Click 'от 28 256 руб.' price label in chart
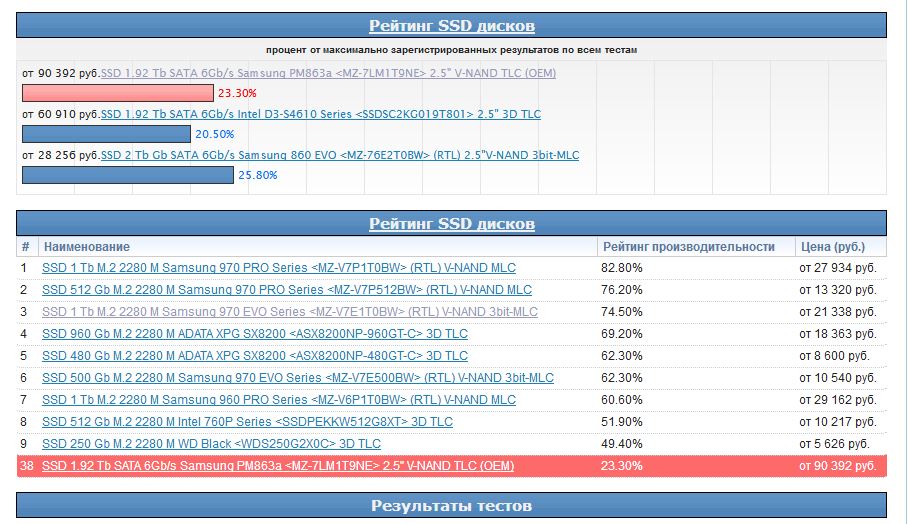Viewport: 908px width, 524px height. click(61, 156)
